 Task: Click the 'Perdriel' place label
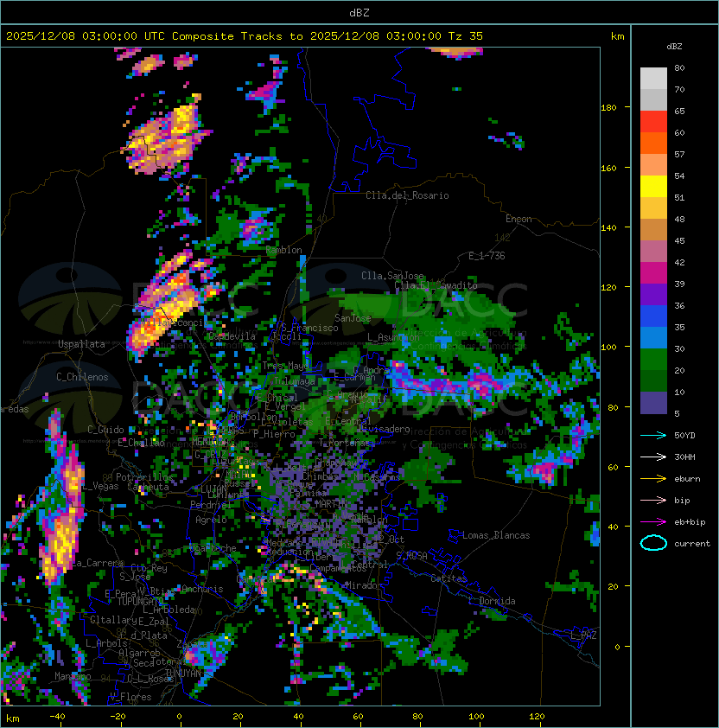click(210, 504)
